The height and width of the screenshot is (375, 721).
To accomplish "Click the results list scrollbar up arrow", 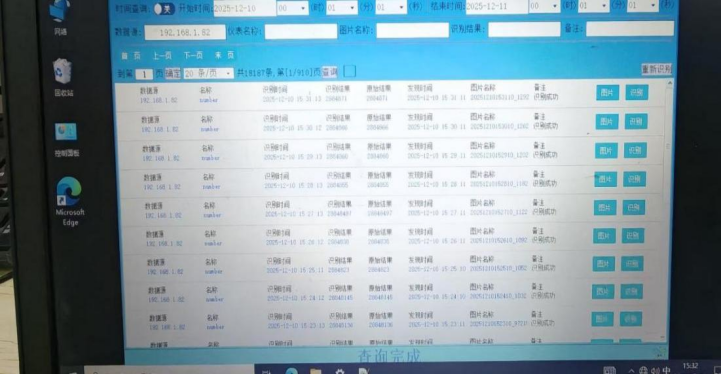I will tap(670, 83).
